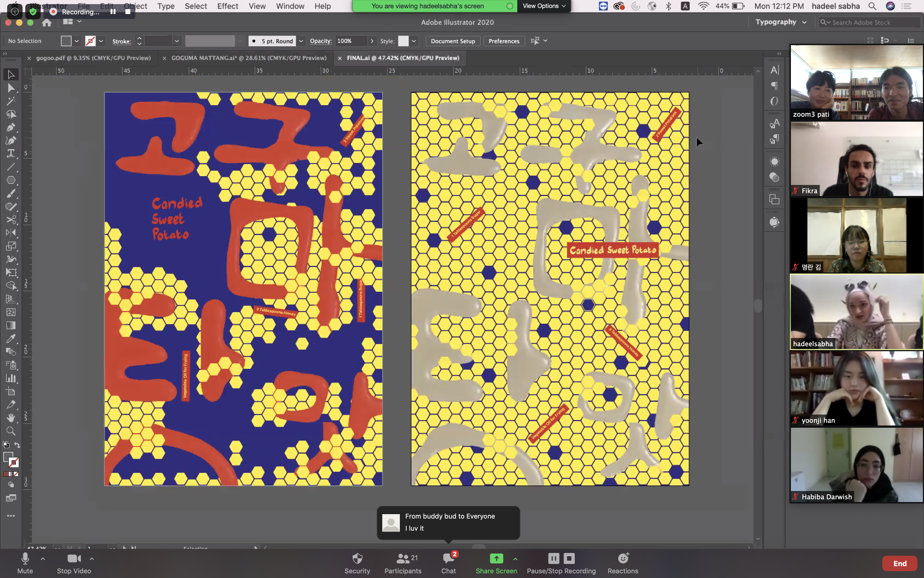
Task: Open Object menu
Action: point(136,6)
